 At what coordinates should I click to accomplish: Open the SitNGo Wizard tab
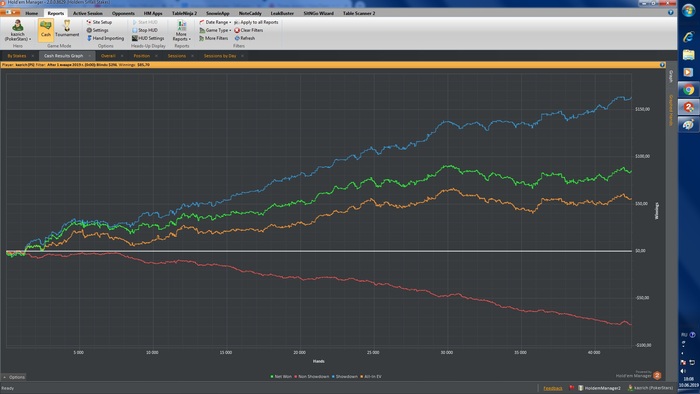318,13
